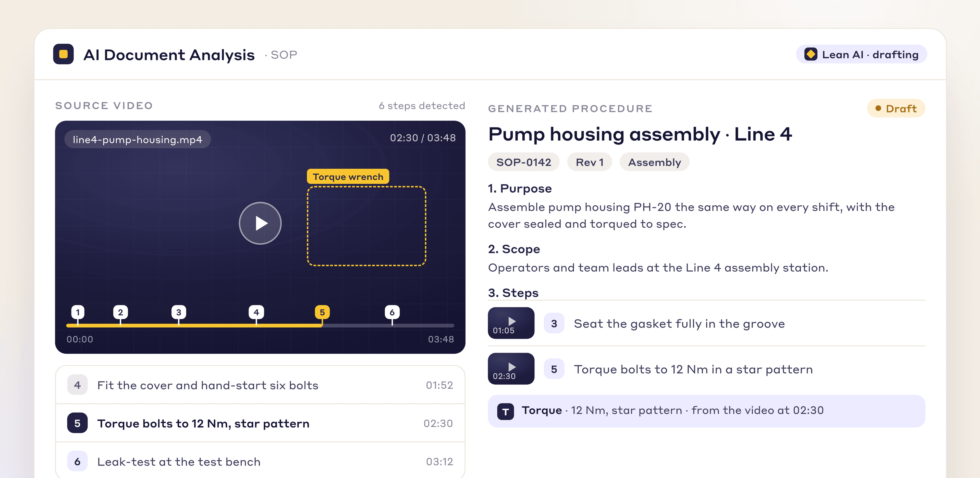Click the step 5 number badge in procedure
This screenshot has width=980, height=478.
coord(554,369)
